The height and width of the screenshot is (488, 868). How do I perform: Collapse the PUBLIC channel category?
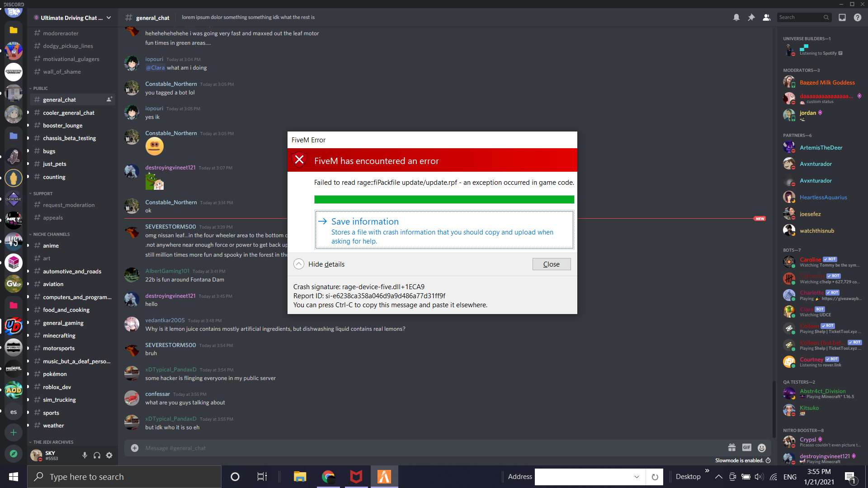[x=40, y=88]
